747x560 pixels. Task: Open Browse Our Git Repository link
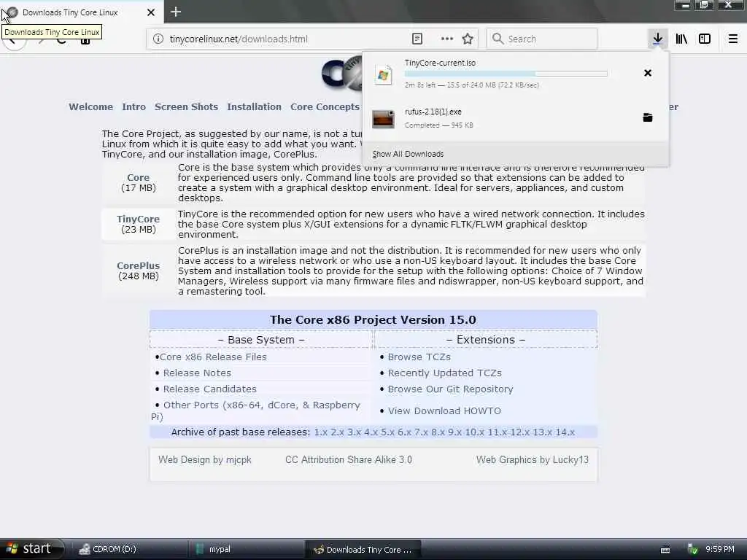(x=450, y=389)
